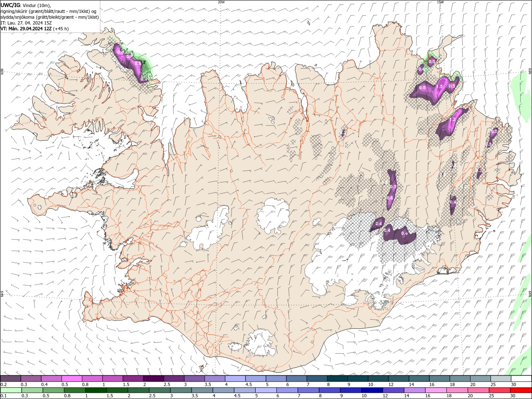Click the '20W' longitude label
The height and width of the screenshot is (399, 532).
(x=221, y=2)
